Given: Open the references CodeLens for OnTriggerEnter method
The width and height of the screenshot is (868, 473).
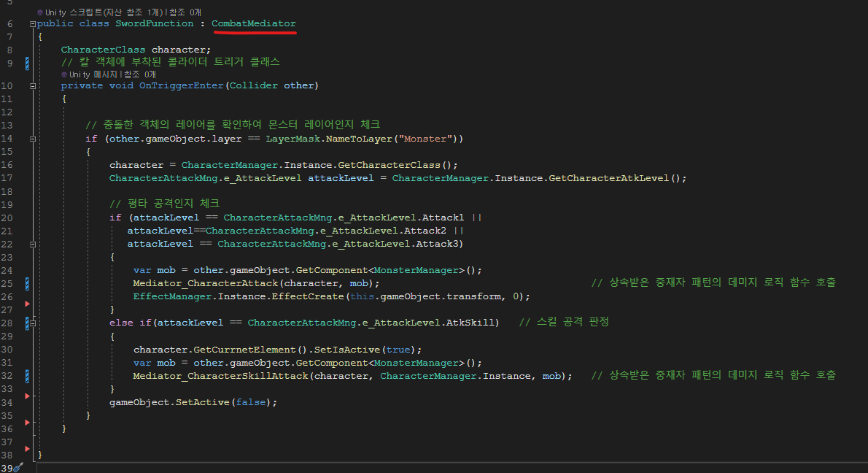Looking at the screenshot, I should click(x=140, y=74).
